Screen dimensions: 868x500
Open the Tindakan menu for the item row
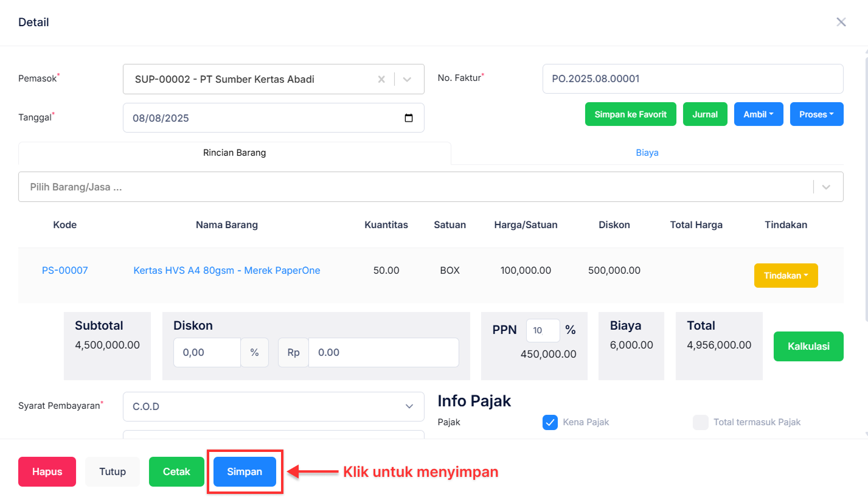click(x=786, y=276)
